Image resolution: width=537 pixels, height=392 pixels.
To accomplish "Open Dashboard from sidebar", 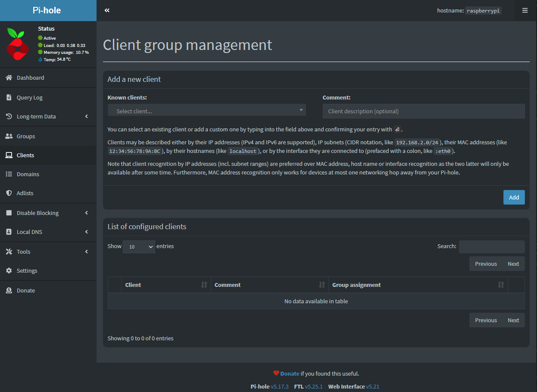I will click(x=48, y=78).
